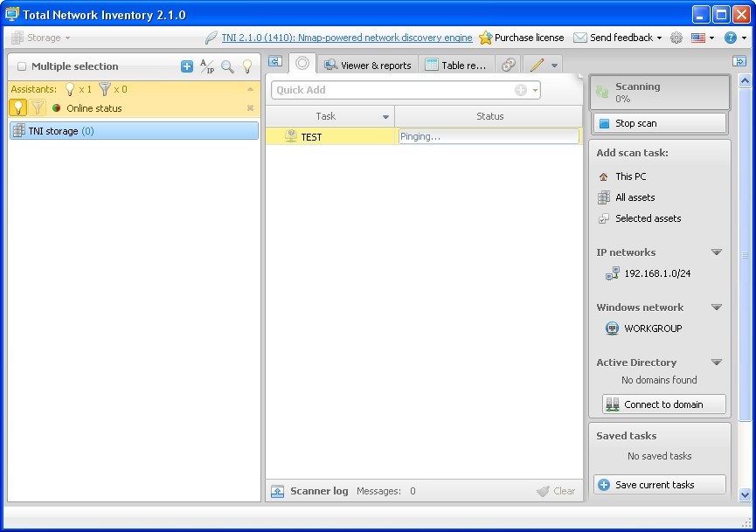Click the search magnifier icon above assistants
Image resolution: width=756 pixels, height=532 pixels.
pos(227,66)
